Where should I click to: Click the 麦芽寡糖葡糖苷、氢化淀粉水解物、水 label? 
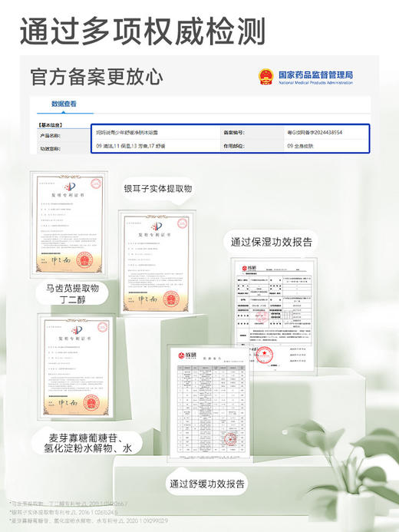[x=87, y=443]
